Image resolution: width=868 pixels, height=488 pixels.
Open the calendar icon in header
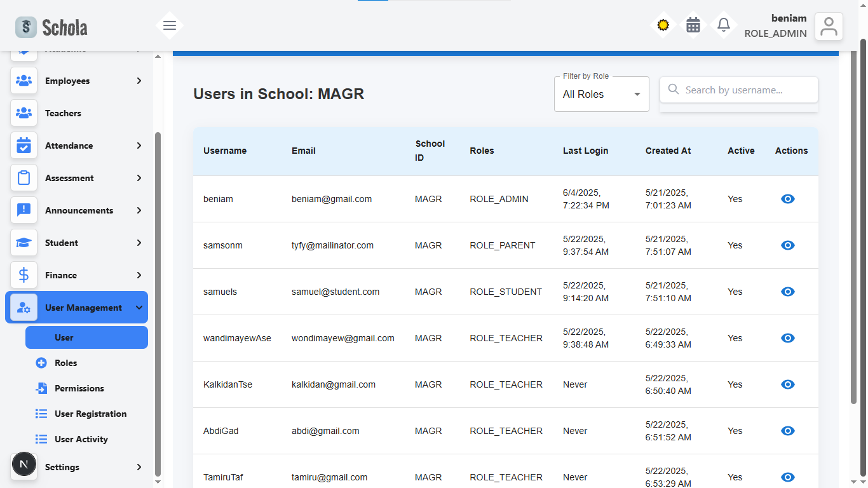693,25
